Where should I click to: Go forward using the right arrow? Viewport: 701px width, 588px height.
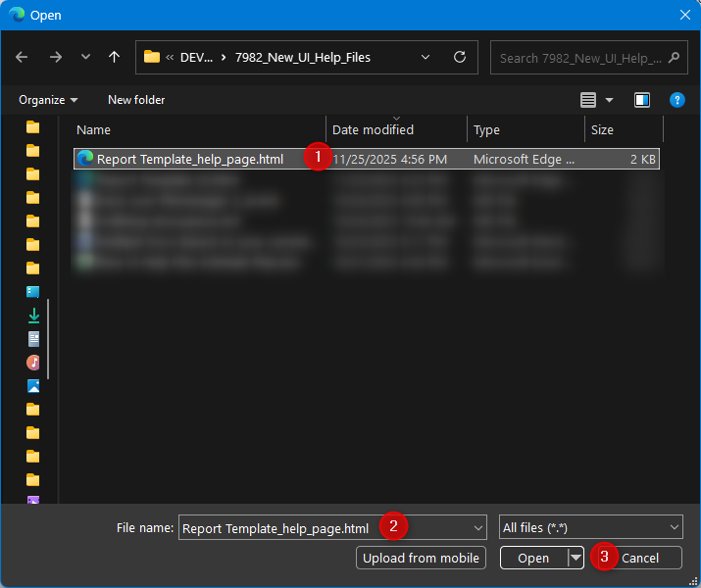click(56, 57)
